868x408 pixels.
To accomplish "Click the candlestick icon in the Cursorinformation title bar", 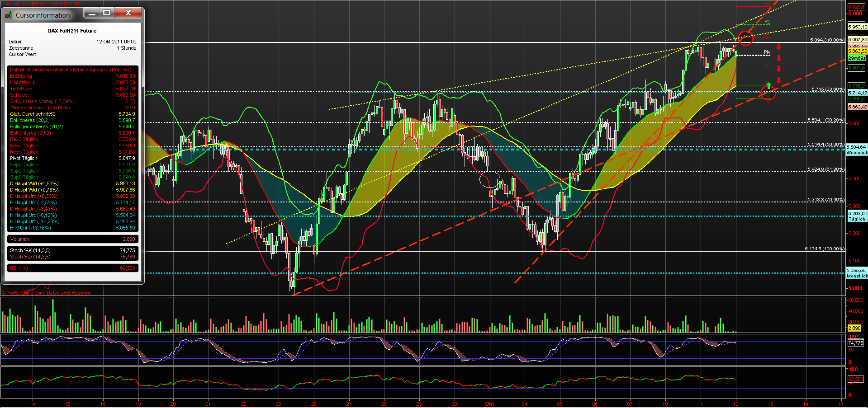I will click(x=9, y=14).
